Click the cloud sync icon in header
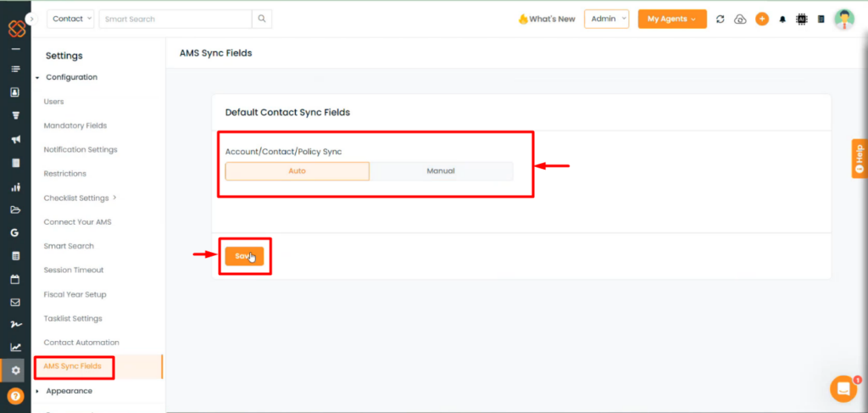The width and height of the screenshot is (868, 413). pos(740,20)
